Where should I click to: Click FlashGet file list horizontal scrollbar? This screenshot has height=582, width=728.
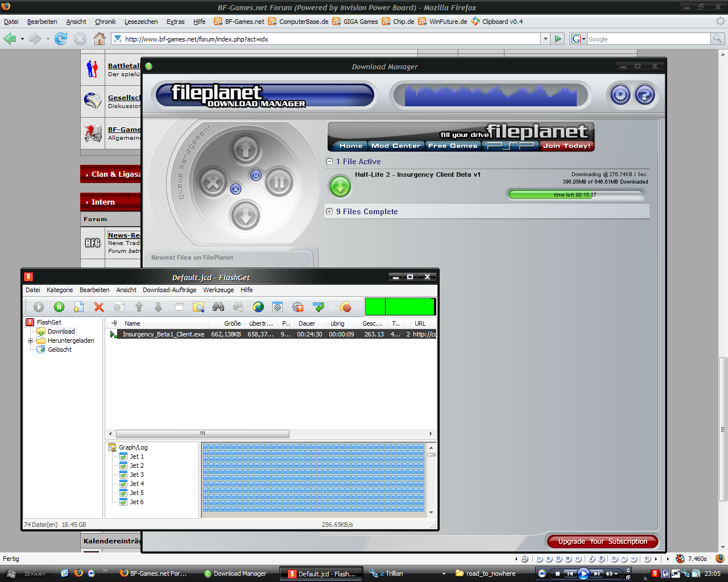point(201,434)
